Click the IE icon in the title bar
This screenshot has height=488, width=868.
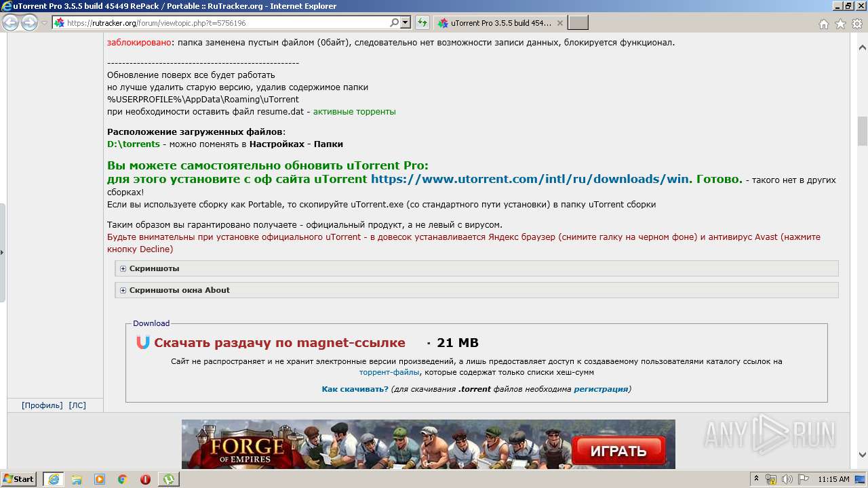pyautogui.click(x=7, y=5)
